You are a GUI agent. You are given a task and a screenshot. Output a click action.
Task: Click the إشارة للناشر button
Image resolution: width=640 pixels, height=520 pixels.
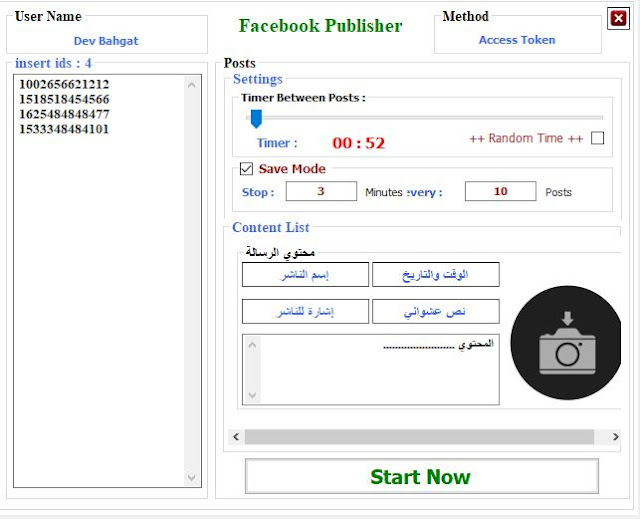pyautogui.click(x=305, y=311)
